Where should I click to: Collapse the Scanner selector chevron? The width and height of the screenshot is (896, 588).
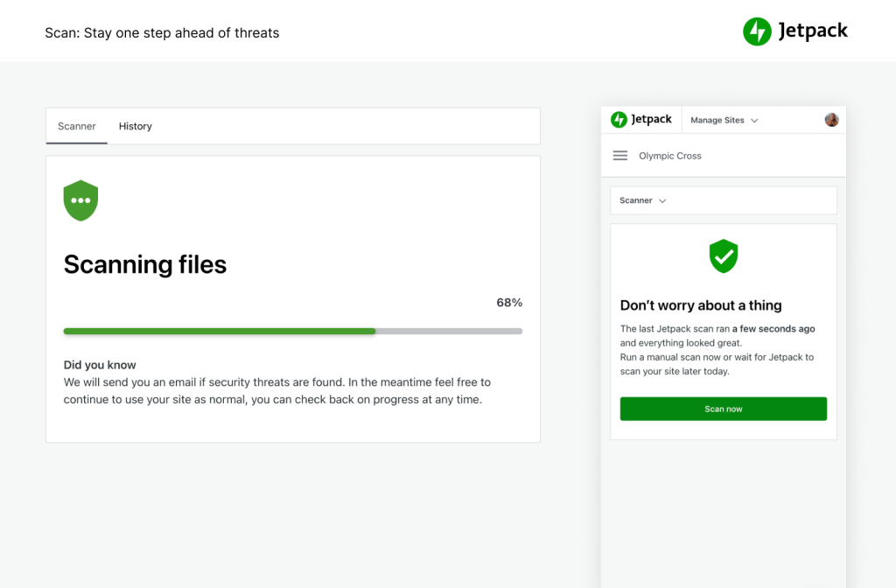[663, 200]
